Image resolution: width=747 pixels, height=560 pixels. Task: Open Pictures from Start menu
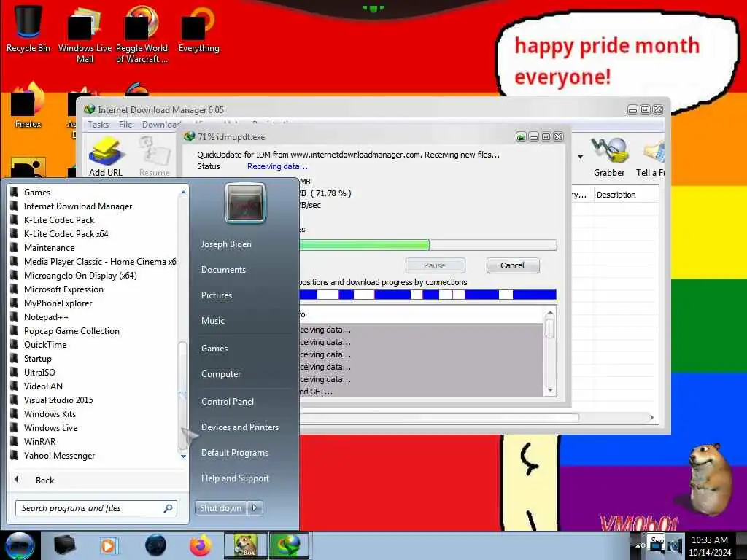click(x=217, y=295)
